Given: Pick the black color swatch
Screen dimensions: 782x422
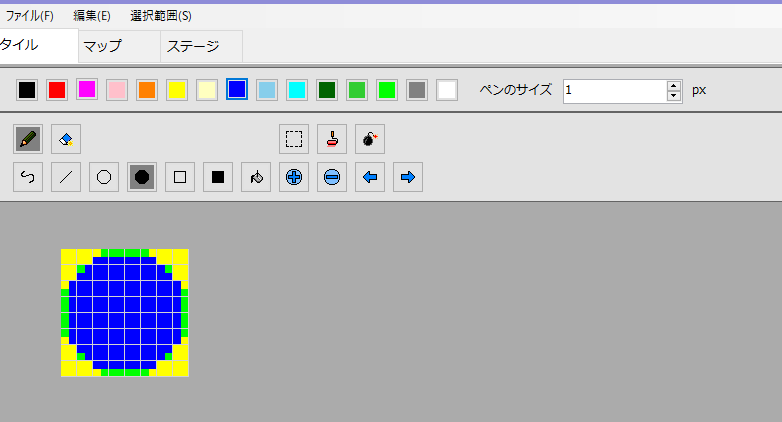Looking at the screenshot, I should point(27,90).
